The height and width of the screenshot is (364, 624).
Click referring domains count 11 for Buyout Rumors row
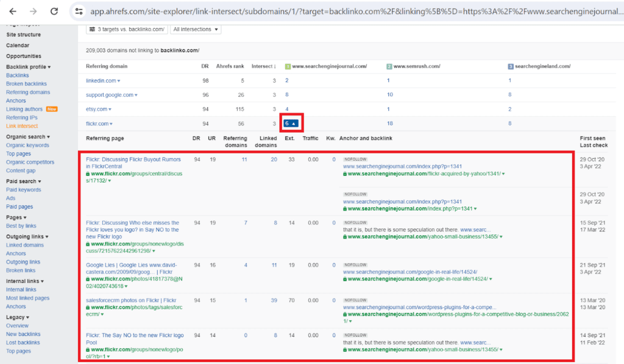[244, 159]
